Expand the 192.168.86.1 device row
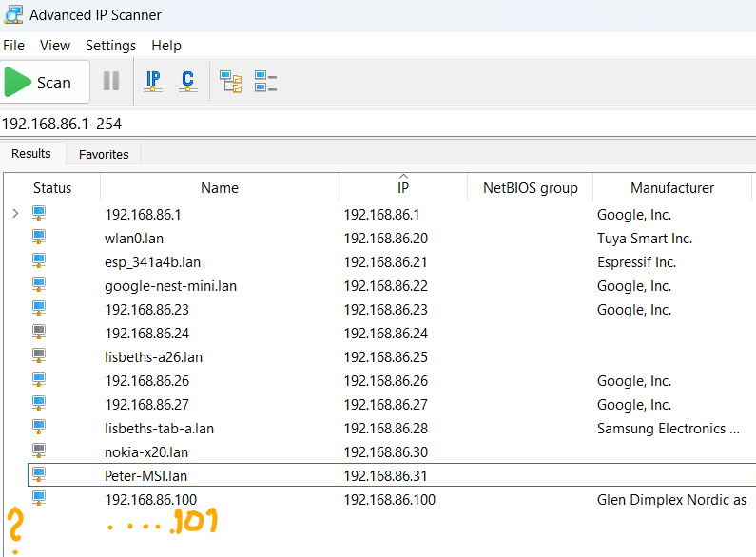This screenshot has height=557, width=756. 15,214
